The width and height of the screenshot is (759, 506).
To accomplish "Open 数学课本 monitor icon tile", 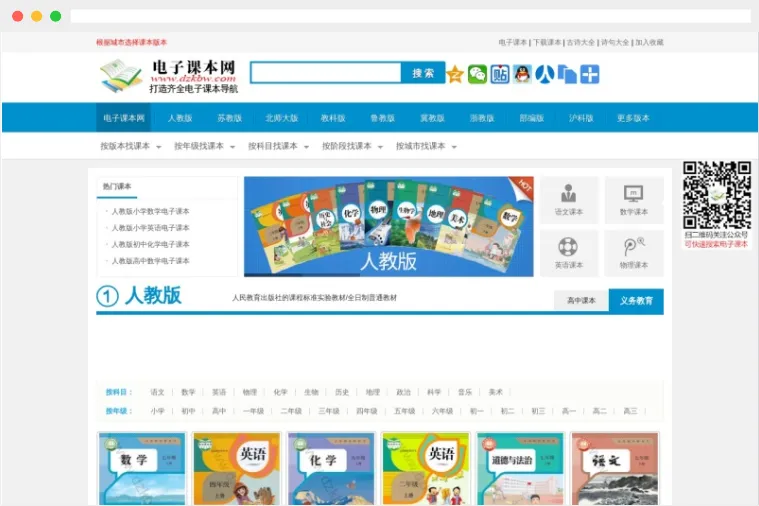I will pyautogui.click(x=634, y=200).
